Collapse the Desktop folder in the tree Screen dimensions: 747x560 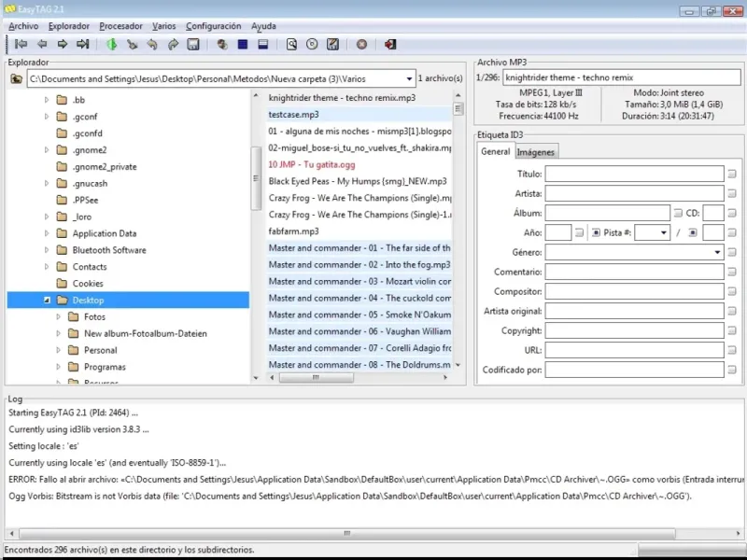click(47, 301)
